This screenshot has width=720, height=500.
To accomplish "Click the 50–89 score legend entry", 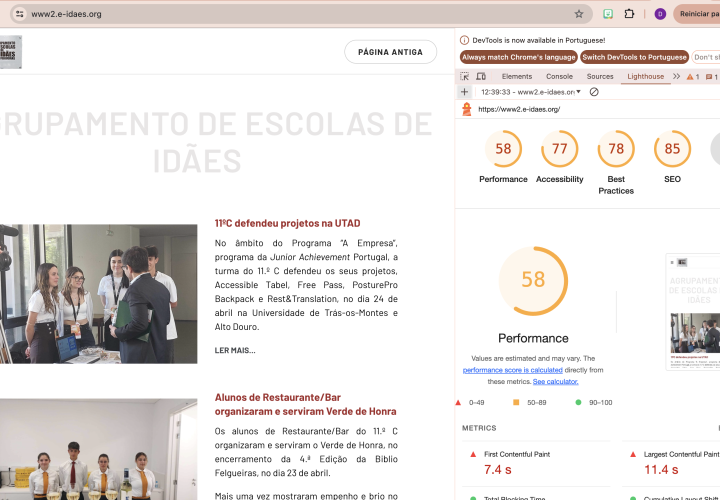I will 529,403.
